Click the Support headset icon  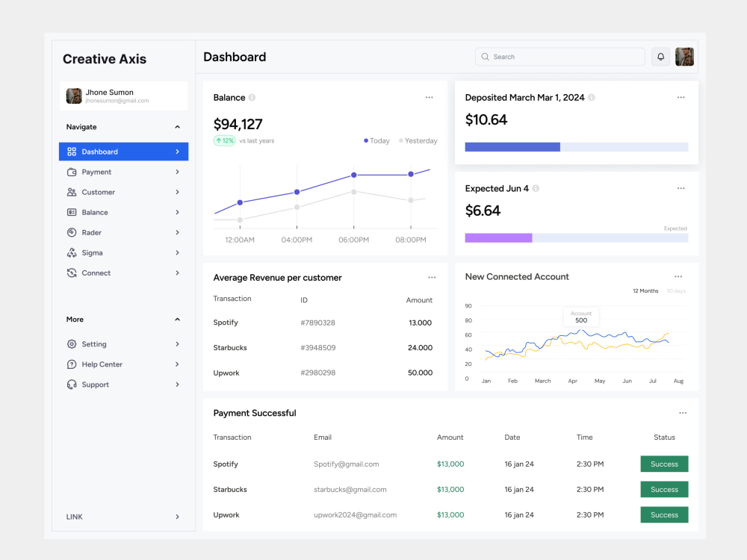click(72, 385)
